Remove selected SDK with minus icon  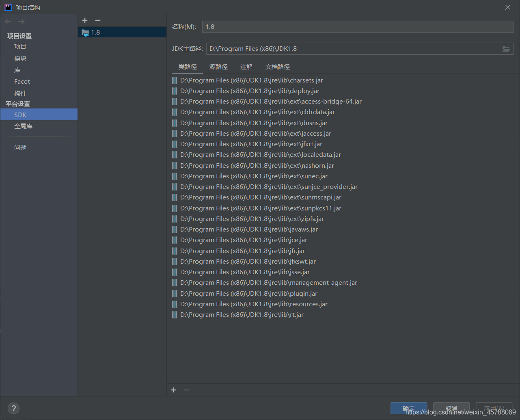(x=98, y=20)
